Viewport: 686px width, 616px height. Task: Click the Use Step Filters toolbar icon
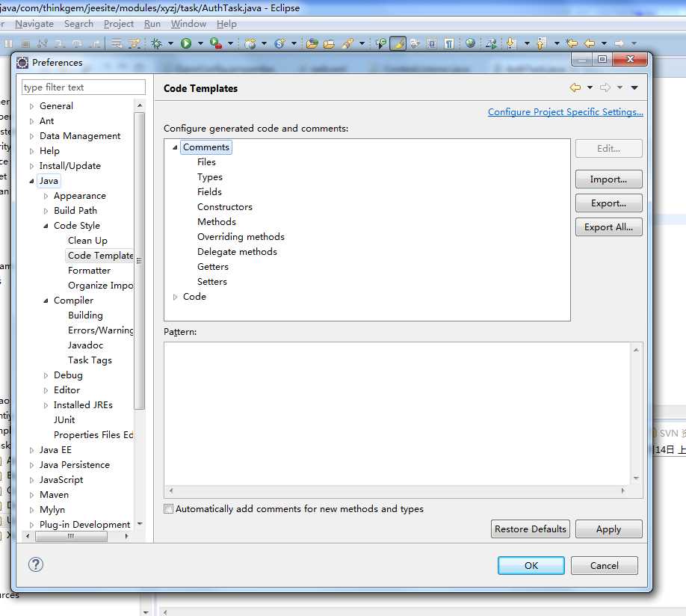tap(134, 43)
